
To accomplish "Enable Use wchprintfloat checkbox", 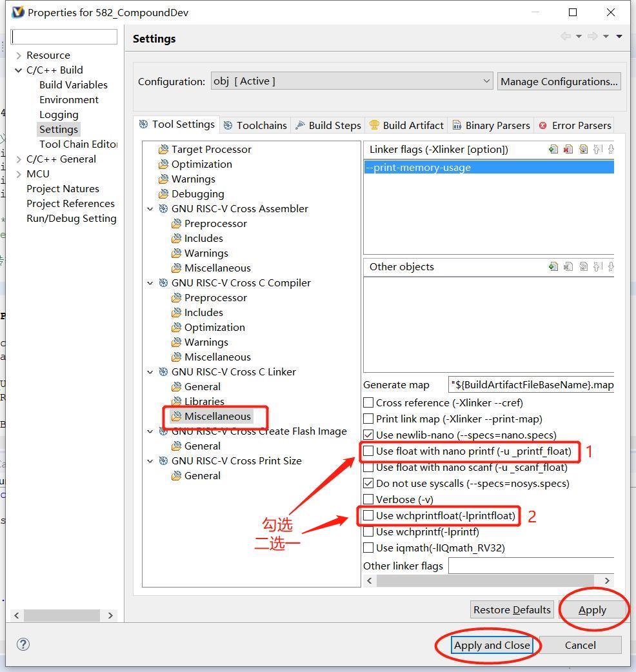I will 368,516.
